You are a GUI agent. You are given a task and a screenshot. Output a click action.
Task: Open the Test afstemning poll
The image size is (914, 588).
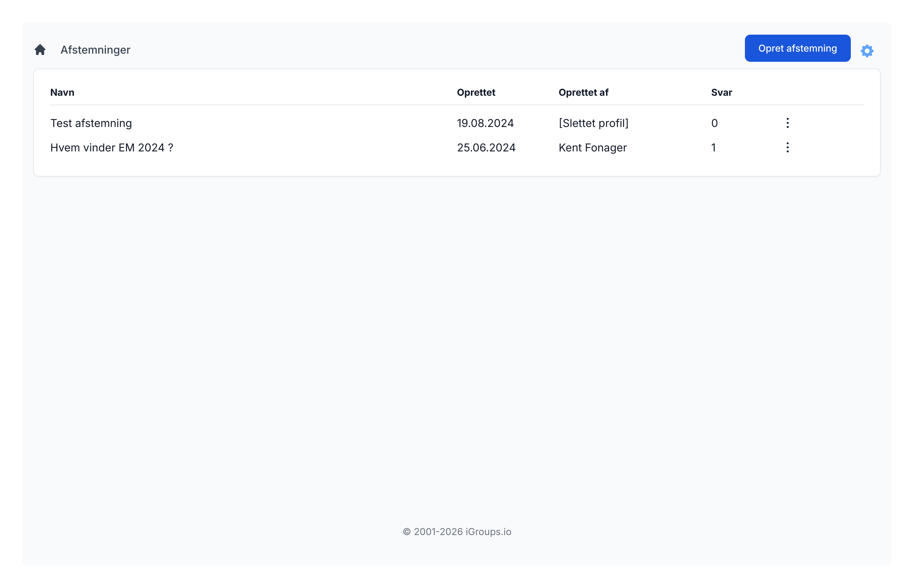point(91,123)
